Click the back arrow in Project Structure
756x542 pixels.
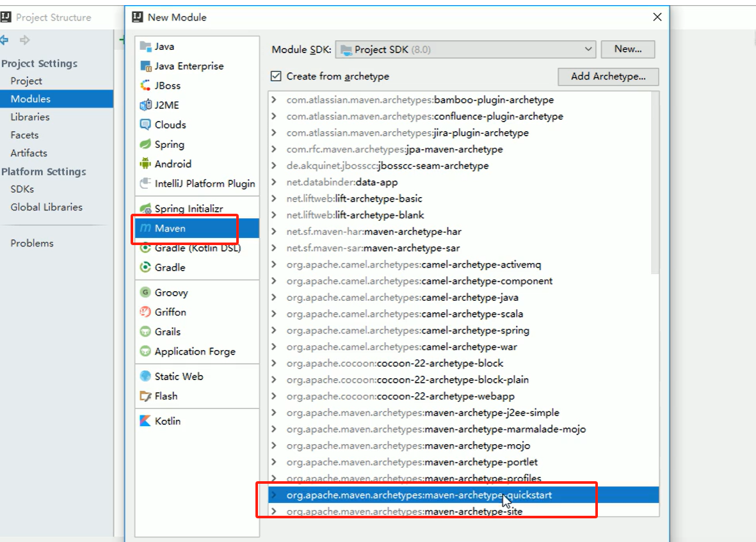[x=4, y=40]
